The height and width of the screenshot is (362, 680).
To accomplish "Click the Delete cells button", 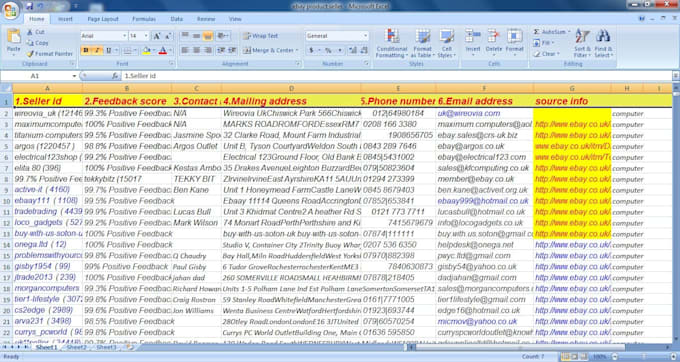I will tap(494, 43).
